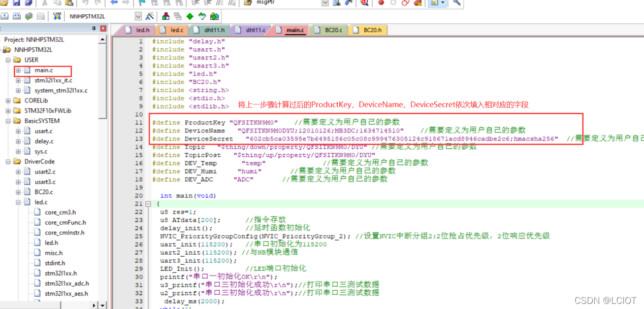Open Configuration with the wrench icon
644x309 pixels.
(457, 3)
